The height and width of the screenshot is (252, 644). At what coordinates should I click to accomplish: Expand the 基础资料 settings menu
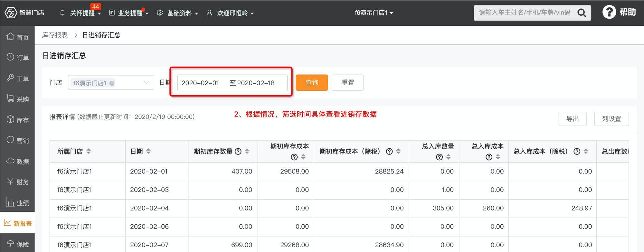pos(177,13)
